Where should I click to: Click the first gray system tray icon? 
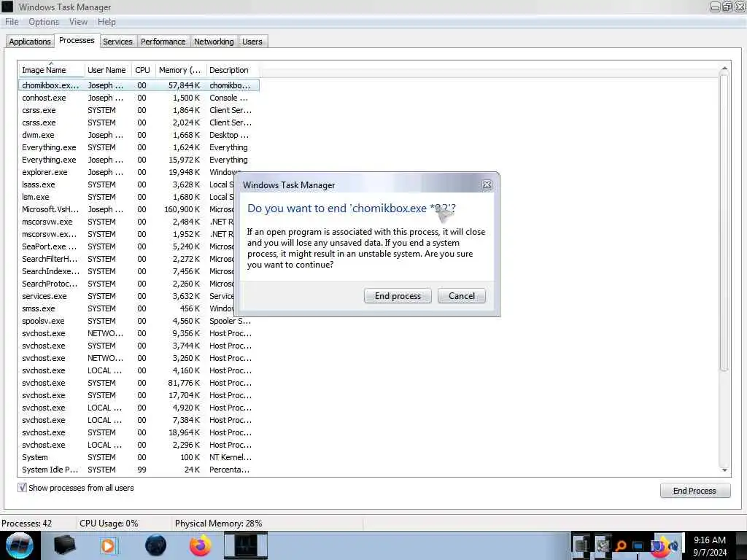pos(581,545)
